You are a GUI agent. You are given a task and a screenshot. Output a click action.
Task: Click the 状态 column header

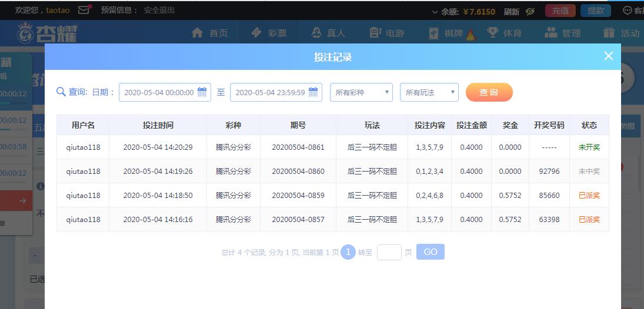(x=589, y=125)
